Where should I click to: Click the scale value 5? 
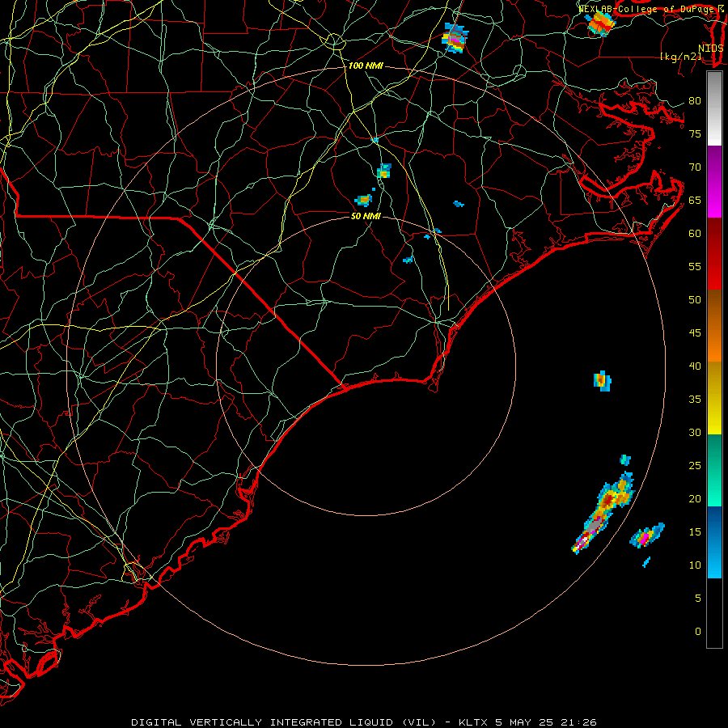click(698, 599)
